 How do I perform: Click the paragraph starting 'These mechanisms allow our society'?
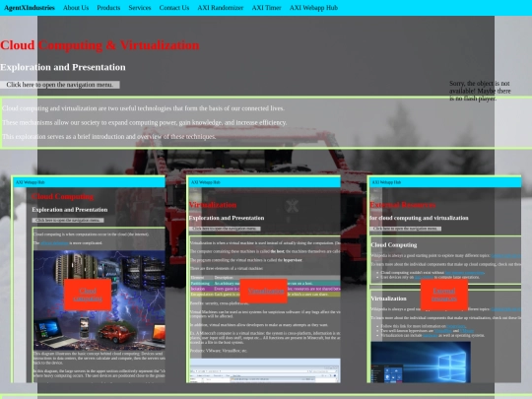(x=145, y=122)
